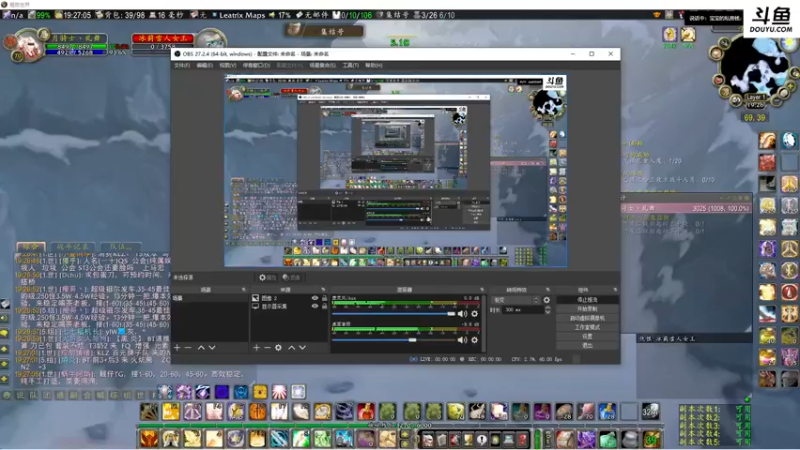
Task: Pop out the Sources dock panel
Action: (323, 290)
